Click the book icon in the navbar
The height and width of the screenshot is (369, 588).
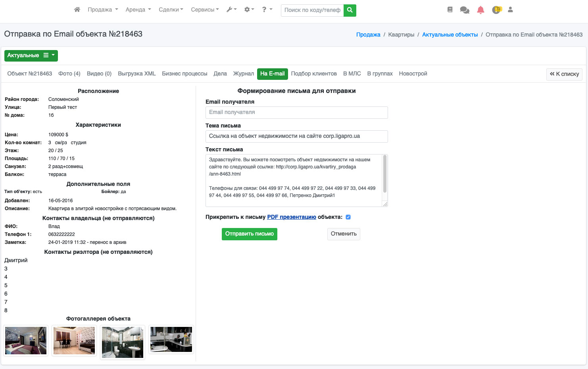point(450,10)
